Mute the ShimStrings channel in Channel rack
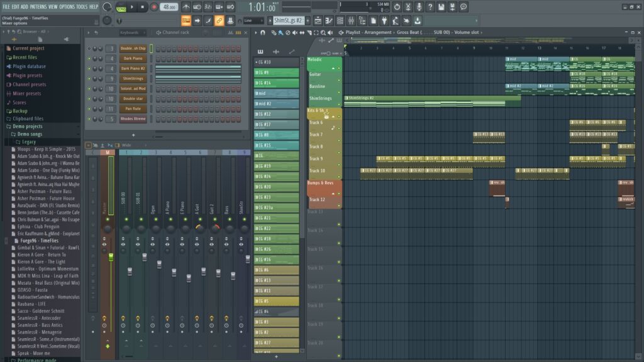The image size is (644, 362). point(89,79)
